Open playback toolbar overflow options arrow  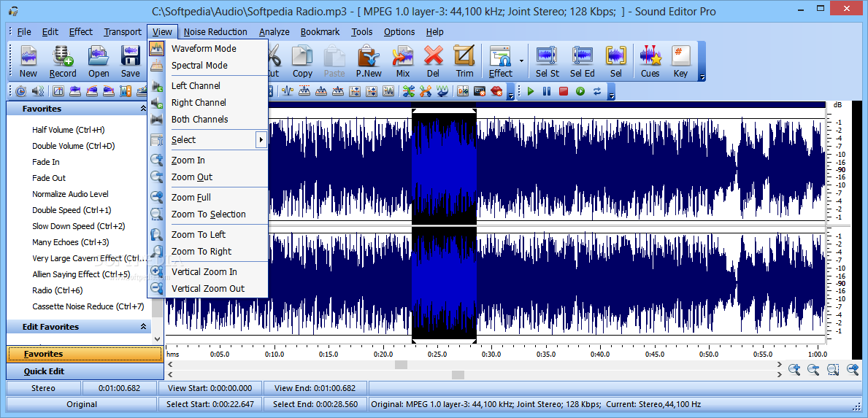612,96
